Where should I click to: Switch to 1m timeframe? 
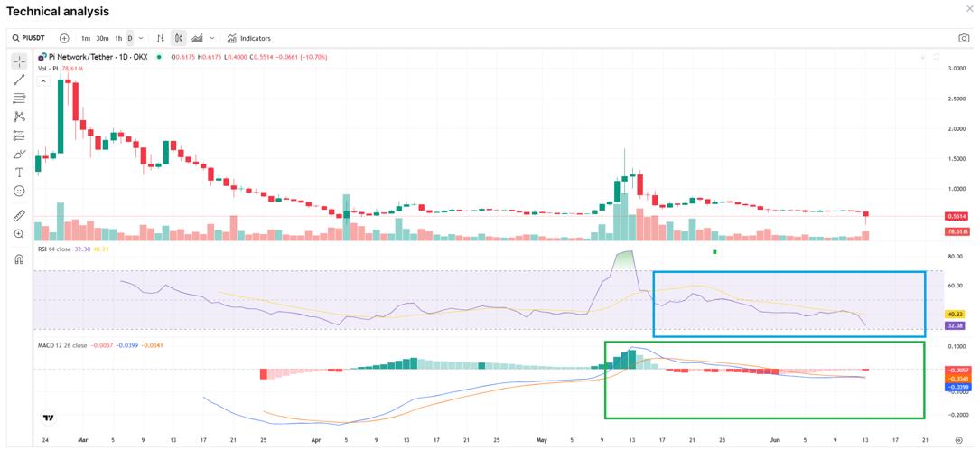[x=86, y=38]
